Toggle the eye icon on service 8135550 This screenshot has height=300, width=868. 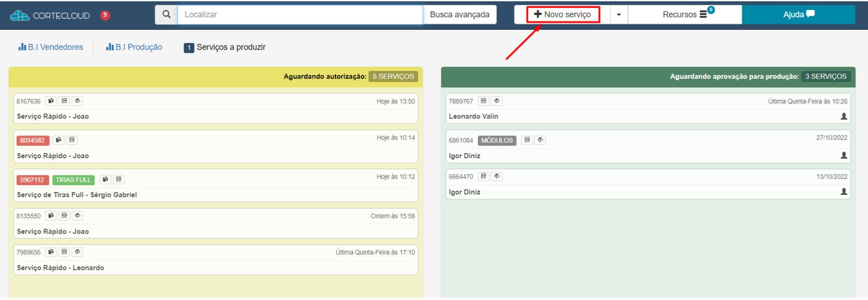[78, 216]
